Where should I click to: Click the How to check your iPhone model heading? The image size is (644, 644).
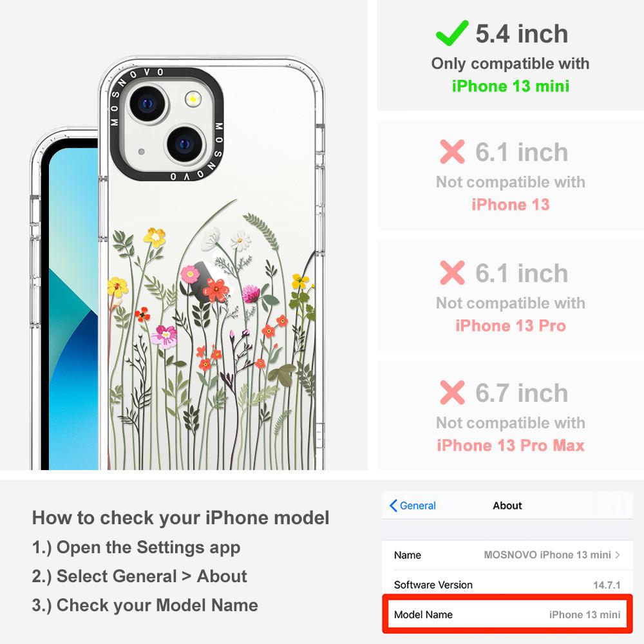pyautogui.click(x=181, y=518)
